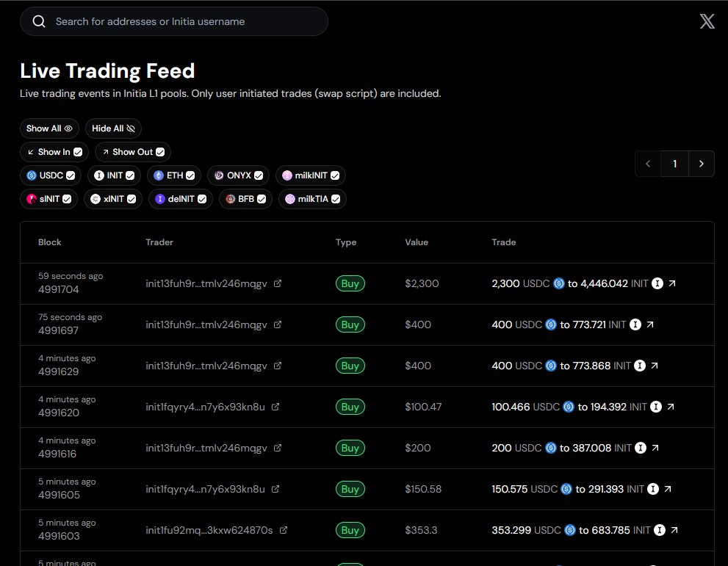This screenshot has width=728, height=566.
Task: Click the search magnifier icon
Action: coord(39,21)
